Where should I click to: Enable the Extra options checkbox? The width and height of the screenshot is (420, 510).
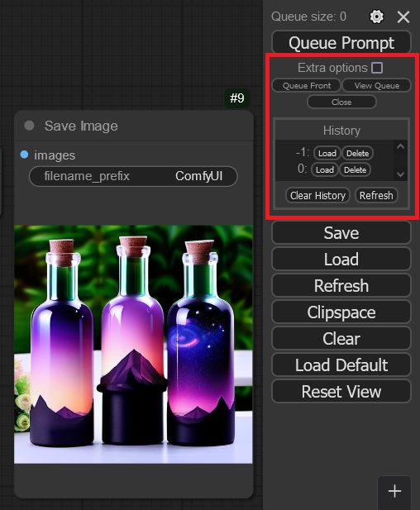click(x=377, y=68)
